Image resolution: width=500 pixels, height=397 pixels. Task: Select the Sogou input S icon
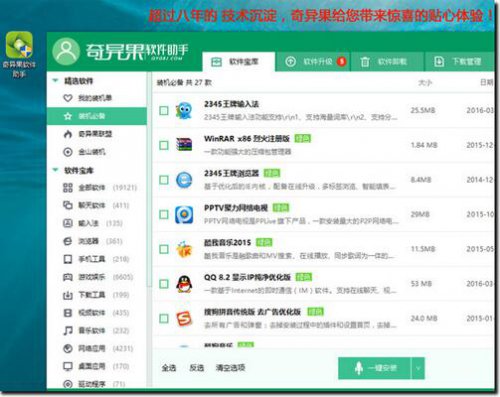(184, 319)
